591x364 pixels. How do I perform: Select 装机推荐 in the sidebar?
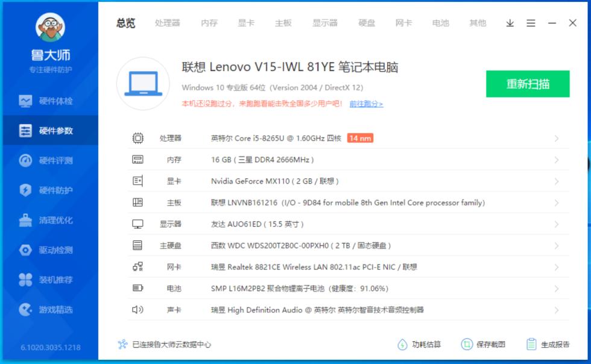[x=51, y=280]
